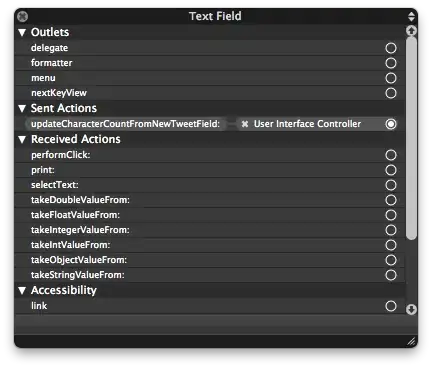
Task: Click the scroll down arrow button
Action: (x=411, y=309)
